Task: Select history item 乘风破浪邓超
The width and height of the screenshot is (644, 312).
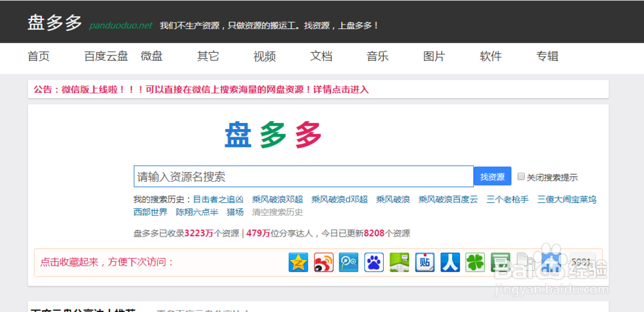Action: point(278,200)
